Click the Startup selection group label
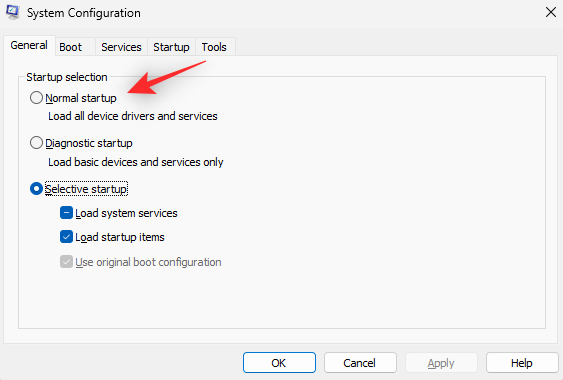 (x=67, y=77)
